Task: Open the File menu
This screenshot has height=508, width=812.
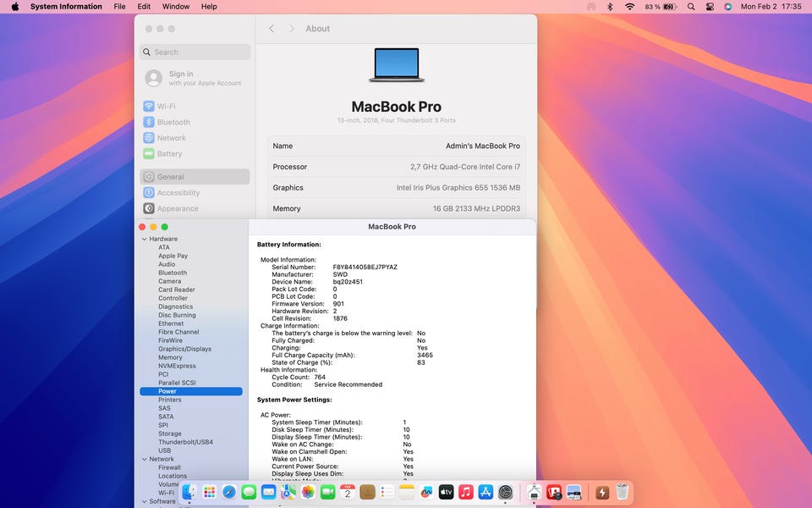Action: pos(119,7)
